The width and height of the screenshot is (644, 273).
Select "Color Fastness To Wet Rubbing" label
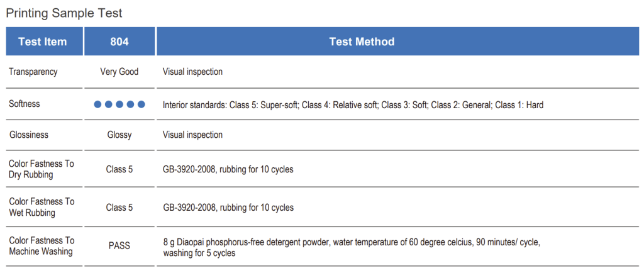coord(41,207)
